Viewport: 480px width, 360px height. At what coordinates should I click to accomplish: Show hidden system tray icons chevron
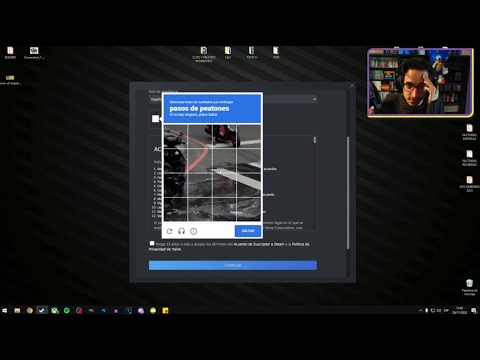pyautogui.click(x=421, y=310)
